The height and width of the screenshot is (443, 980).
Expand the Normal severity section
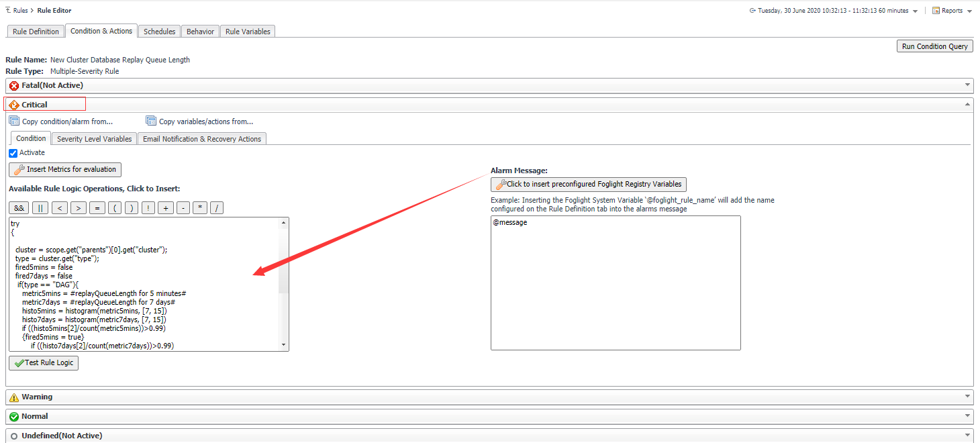[x=967, y=416]
